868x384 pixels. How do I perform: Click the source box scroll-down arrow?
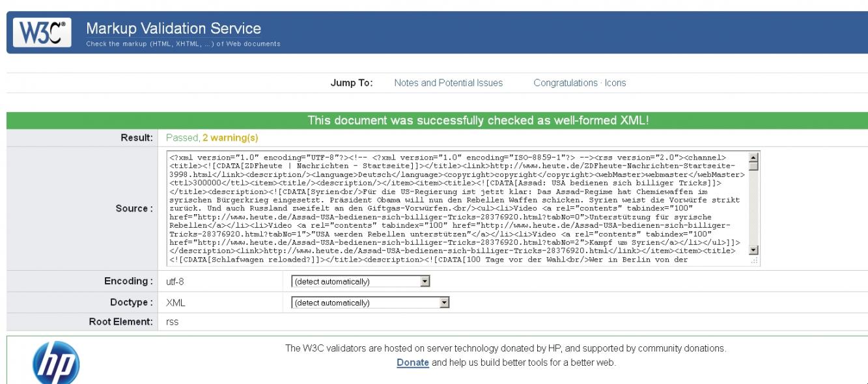coord(754,250)
